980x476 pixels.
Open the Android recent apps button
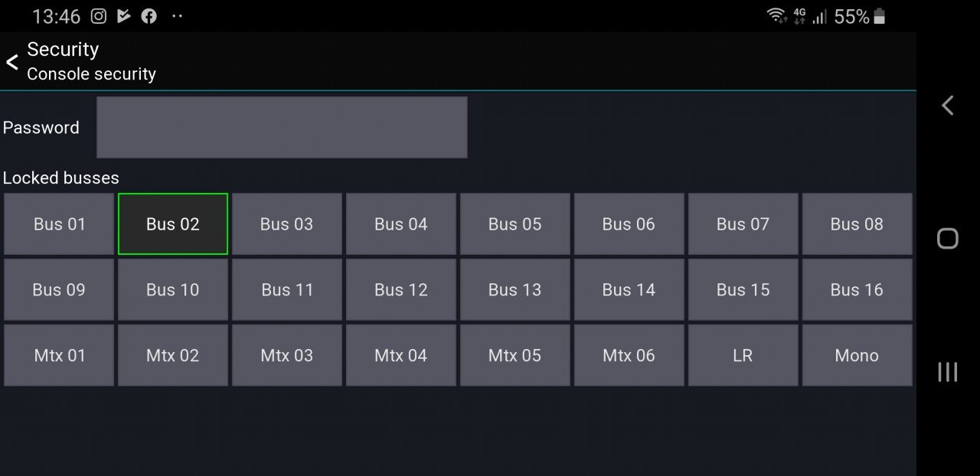pyautogui.click(x=947, y=372)
